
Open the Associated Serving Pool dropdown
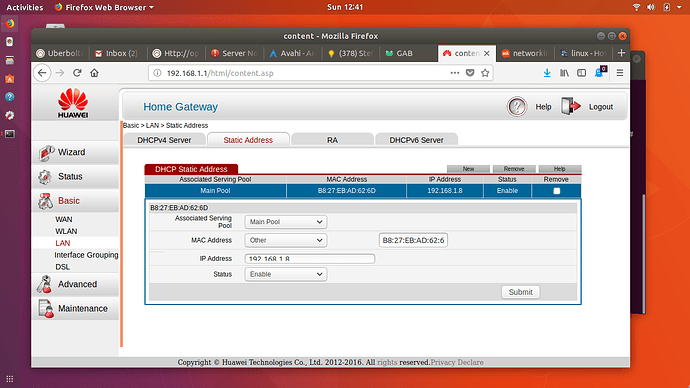coord(286,222)
